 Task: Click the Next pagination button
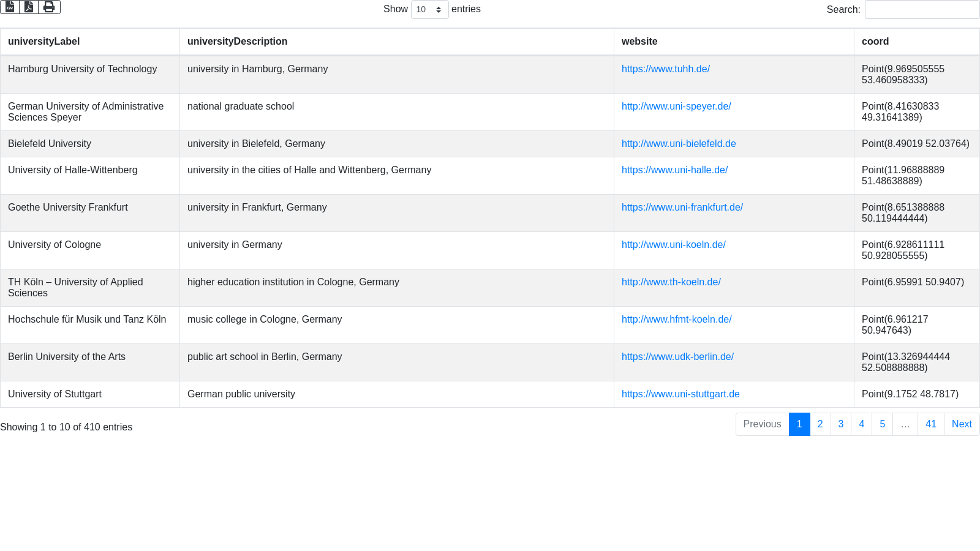point(962,424)
